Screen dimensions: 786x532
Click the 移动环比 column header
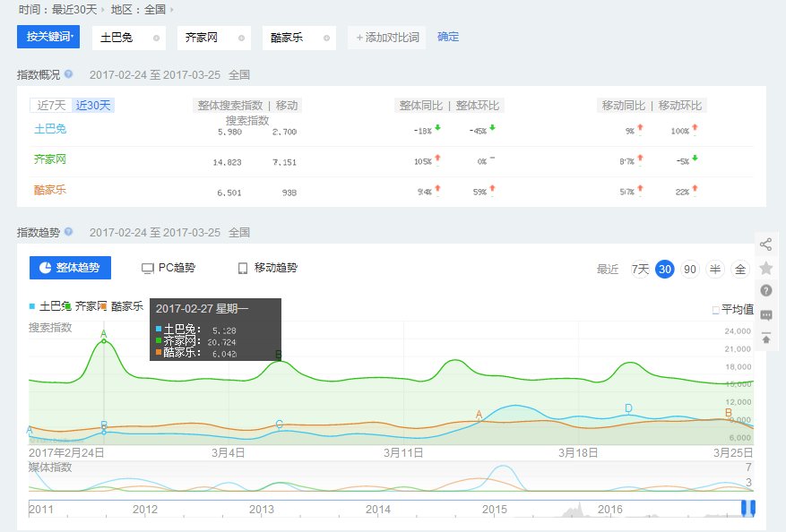click(x=679, y=105)
